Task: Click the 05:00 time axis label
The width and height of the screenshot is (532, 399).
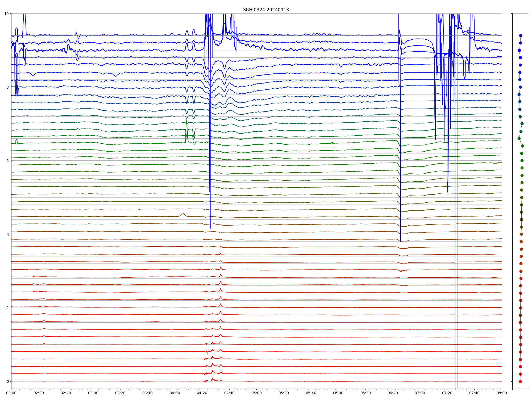Action: (256, 393)
